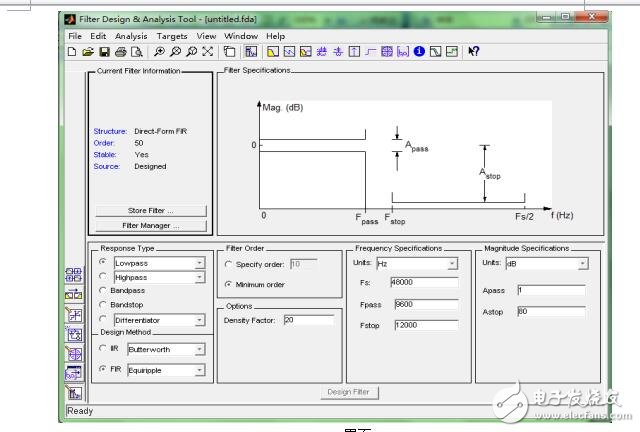Screen dimensions: 640x432
Task: Select the Specify order option
Action: point(229,264)
